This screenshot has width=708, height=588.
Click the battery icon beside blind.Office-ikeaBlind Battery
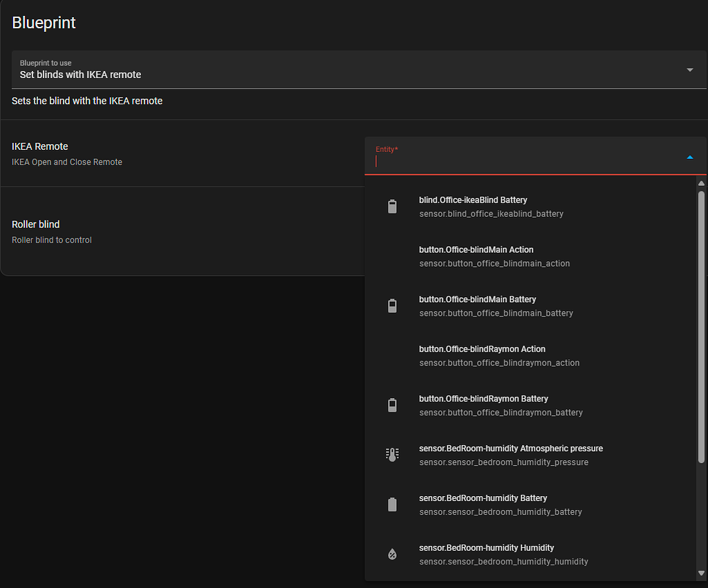coord(393,206)
